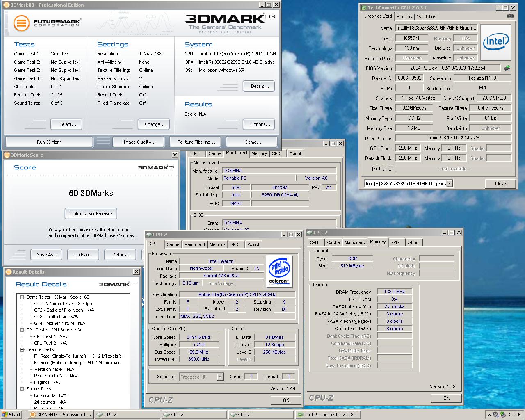The image size is (525, 420).
Task: Collapse the Game Tests tree node
Action: click(x=22, y=297)
